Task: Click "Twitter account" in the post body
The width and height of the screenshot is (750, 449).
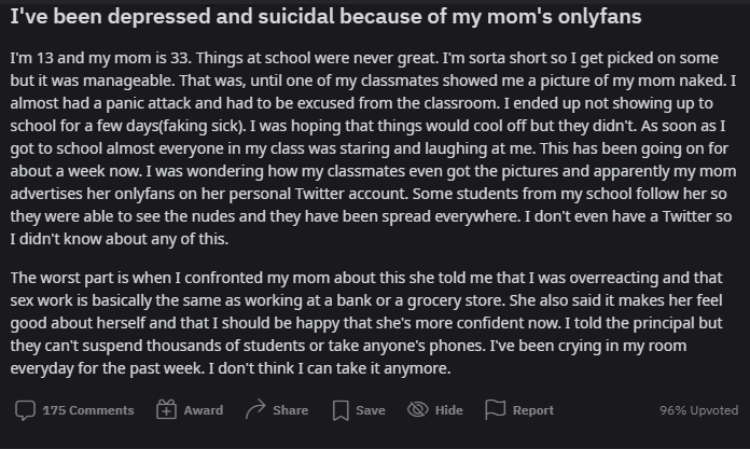Action: pyautogui.click(x=351, y=194)
